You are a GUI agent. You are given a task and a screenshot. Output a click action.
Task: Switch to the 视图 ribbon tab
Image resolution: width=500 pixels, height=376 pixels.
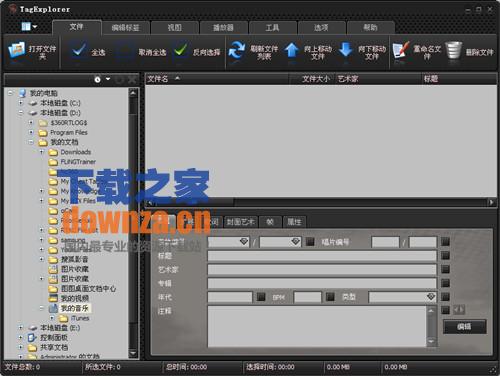point(175,28)
